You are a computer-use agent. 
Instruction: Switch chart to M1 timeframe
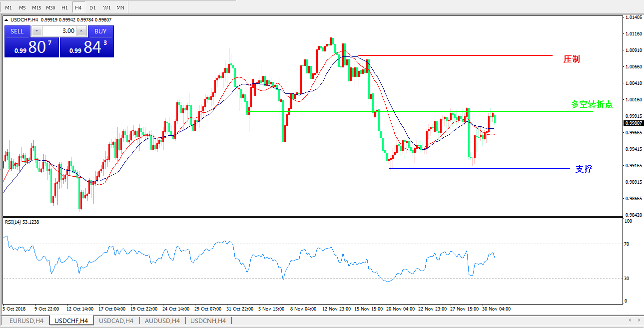pos(8,8)
